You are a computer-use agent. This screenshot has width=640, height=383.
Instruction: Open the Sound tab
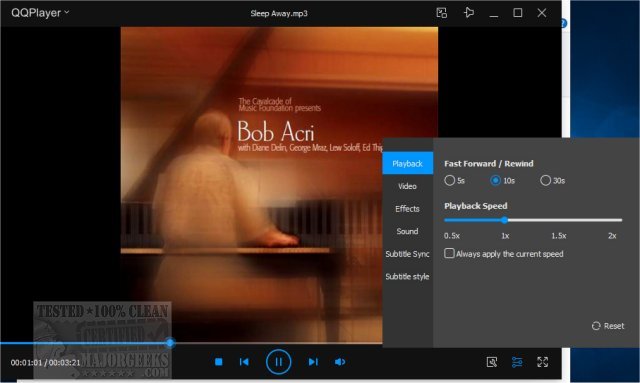(x=407, y=231)
